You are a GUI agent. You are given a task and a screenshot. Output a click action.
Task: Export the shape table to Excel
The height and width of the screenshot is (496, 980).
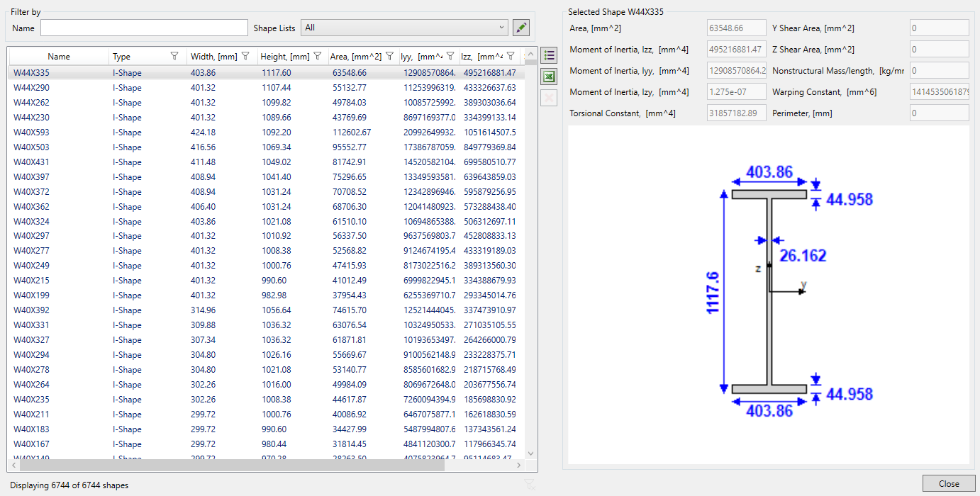pos(548,77)
